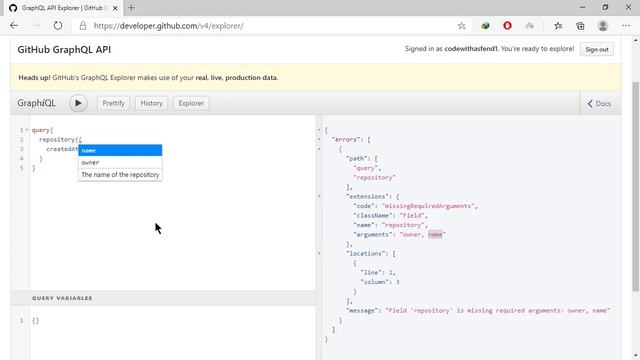Click the grayed cloud extension icon
Screen dimensions: 640x360
529,26
